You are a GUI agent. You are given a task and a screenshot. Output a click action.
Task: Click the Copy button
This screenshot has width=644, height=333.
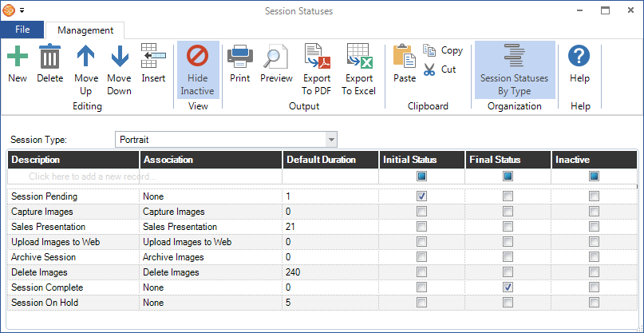444,50
